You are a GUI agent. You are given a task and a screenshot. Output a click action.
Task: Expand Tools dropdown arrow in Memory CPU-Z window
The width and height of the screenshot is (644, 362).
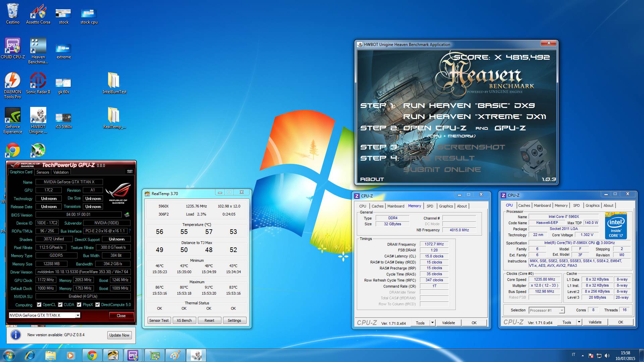tap(432, 323)
